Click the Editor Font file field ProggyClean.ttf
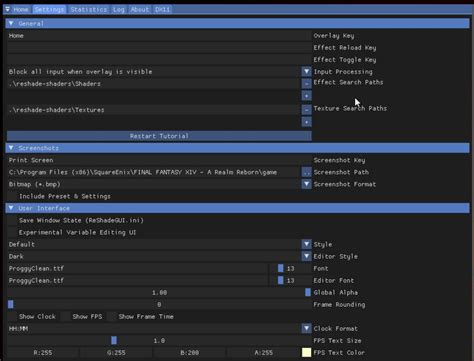This screenshot has width=474, height=361. [x=137, y=280]
